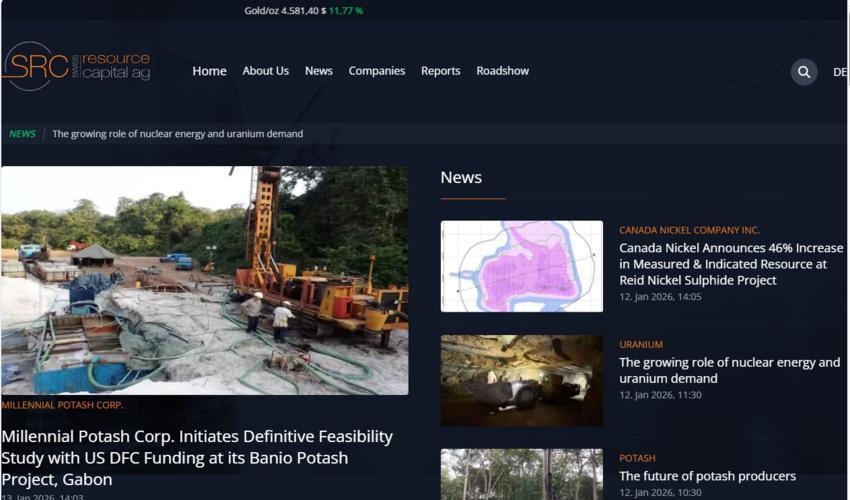Open the Roadshow page
850x500 pixels.
click(502, 71)
